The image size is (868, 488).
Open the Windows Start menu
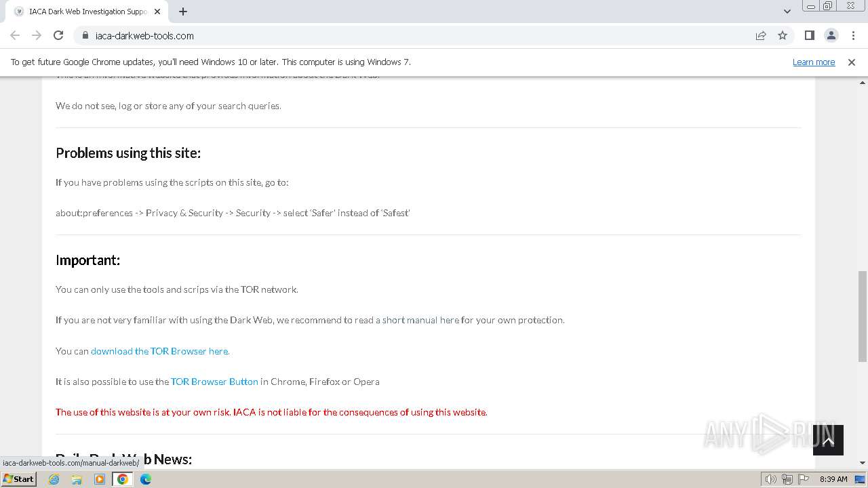pos(19,479)
